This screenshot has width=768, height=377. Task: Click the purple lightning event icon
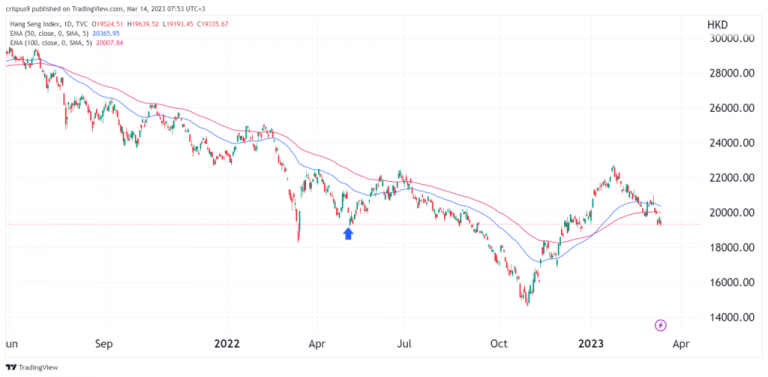coord(661,325)
